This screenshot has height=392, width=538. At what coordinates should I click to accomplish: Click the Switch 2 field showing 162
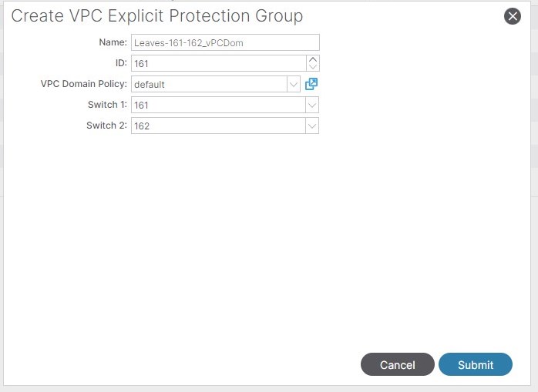pyautogui.click(x=218, y=126)
